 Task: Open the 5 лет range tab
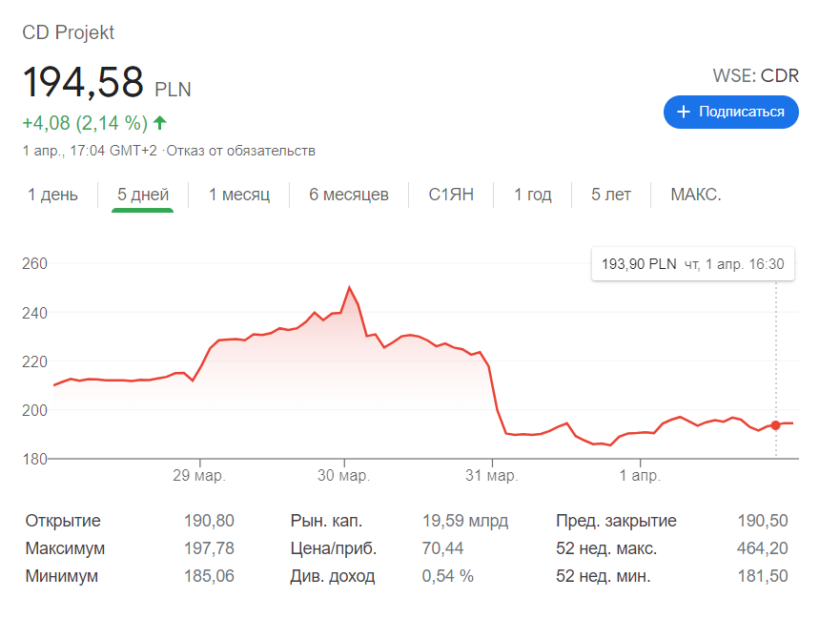click(611, 194)
